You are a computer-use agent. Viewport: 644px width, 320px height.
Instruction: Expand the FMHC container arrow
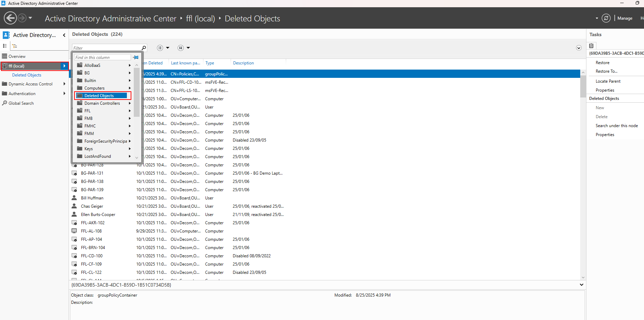tap(130, 126)
